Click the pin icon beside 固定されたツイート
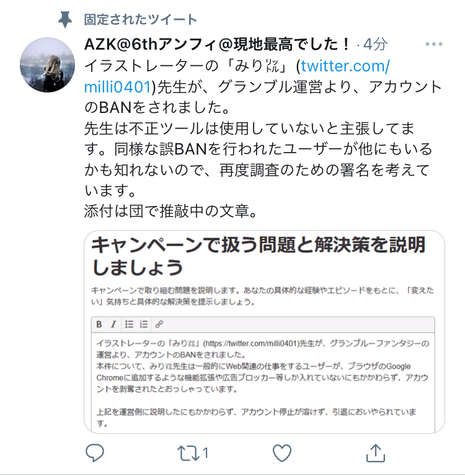The image size is (465, 476). (x=65, y=20)
